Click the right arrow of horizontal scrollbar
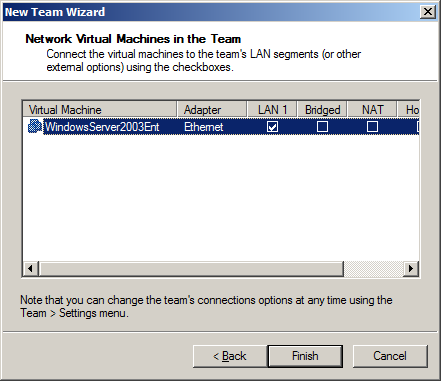 (411, 268)
